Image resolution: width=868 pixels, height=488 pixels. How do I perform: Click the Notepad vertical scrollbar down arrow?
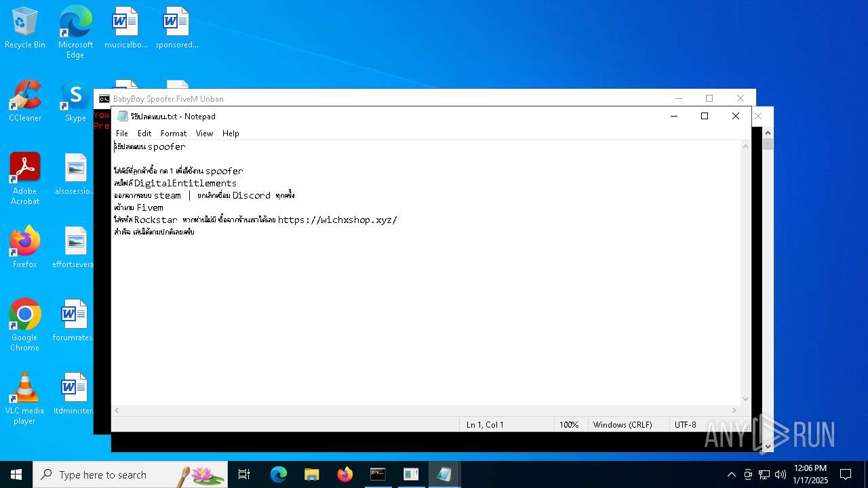(745, 399)
